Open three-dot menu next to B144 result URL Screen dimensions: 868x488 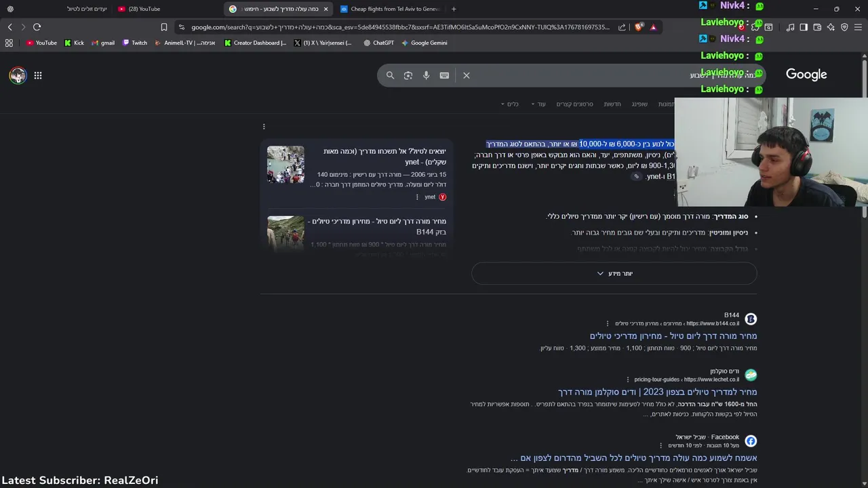[x=608, y=324]
